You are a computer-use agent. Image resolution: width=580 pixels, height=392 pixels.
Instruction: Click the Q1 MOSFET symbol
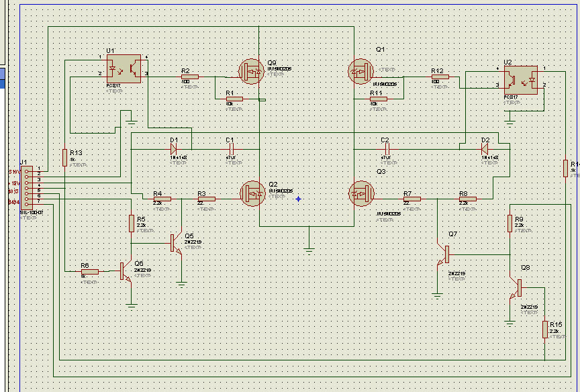(x=360, y=71)
